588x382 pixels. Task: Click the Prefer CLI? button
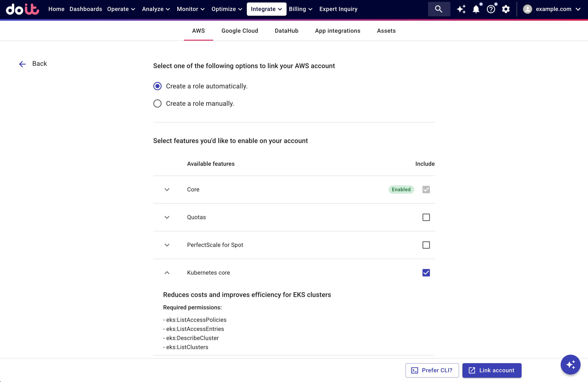coord(432,370)
